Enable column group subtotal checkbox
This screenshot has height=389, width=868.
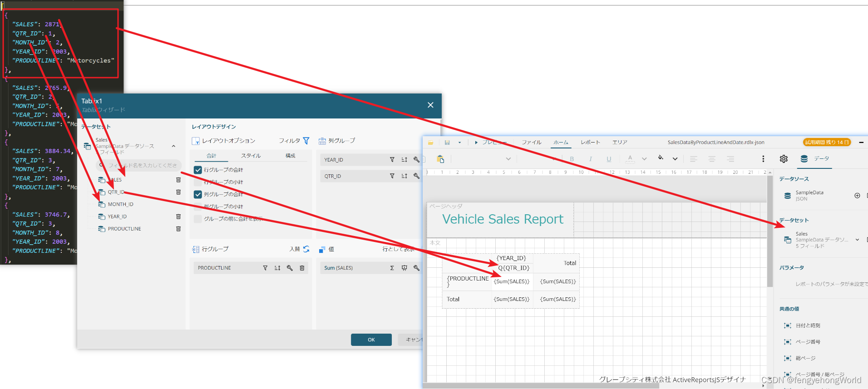[x=198, y=207]
